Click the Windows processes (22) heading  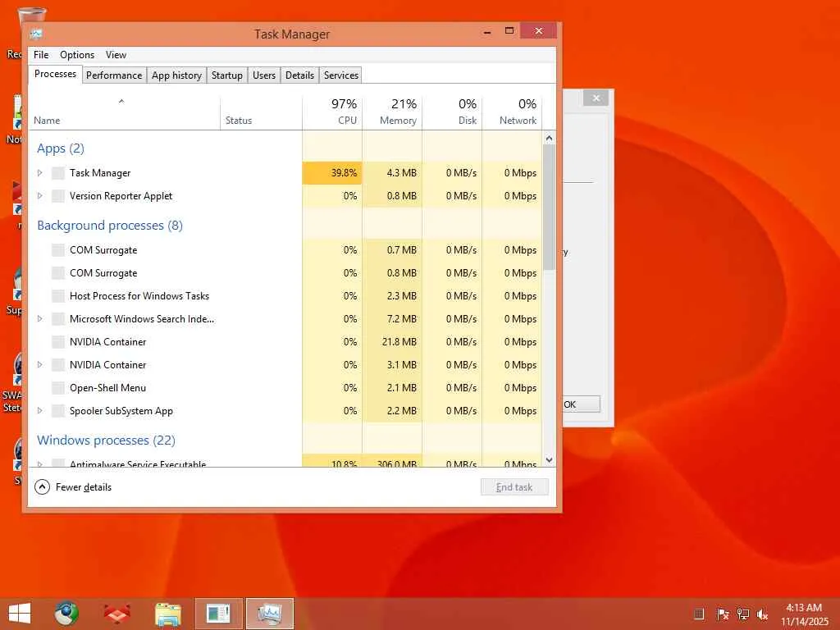pyautogui.click(x=106, y=441)
